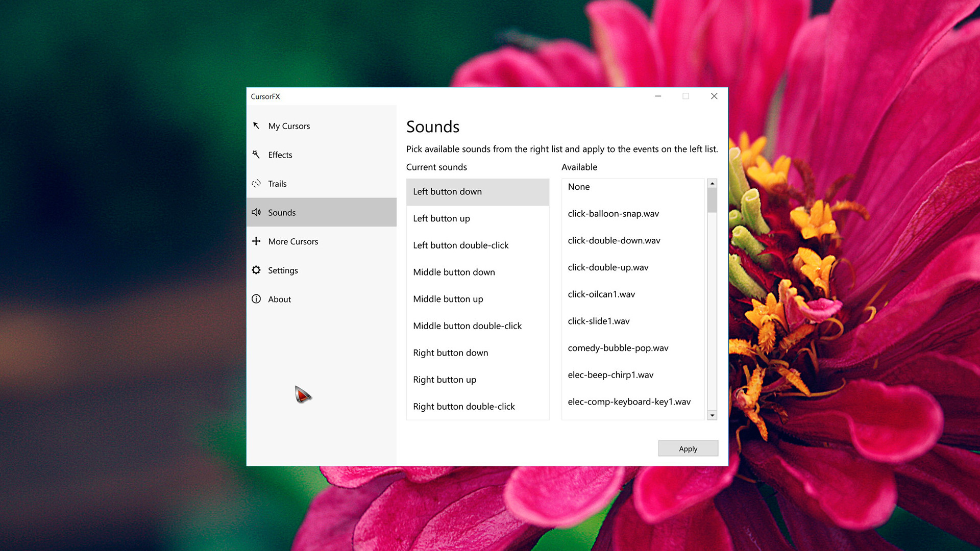Open Settings via the gear icon

(x=257, y=270)
